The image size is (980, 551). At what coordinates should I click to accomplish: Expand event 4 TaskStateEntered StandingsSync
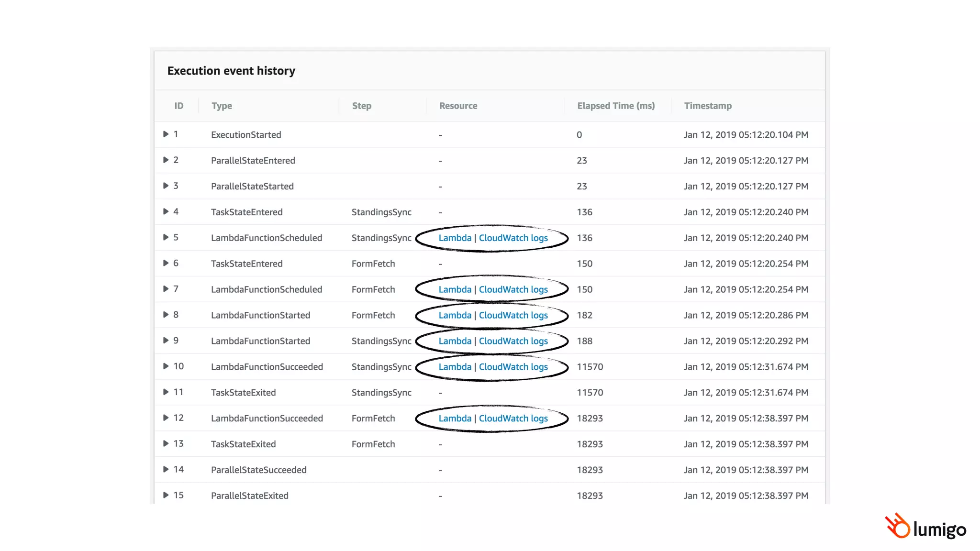coord(166,211)
